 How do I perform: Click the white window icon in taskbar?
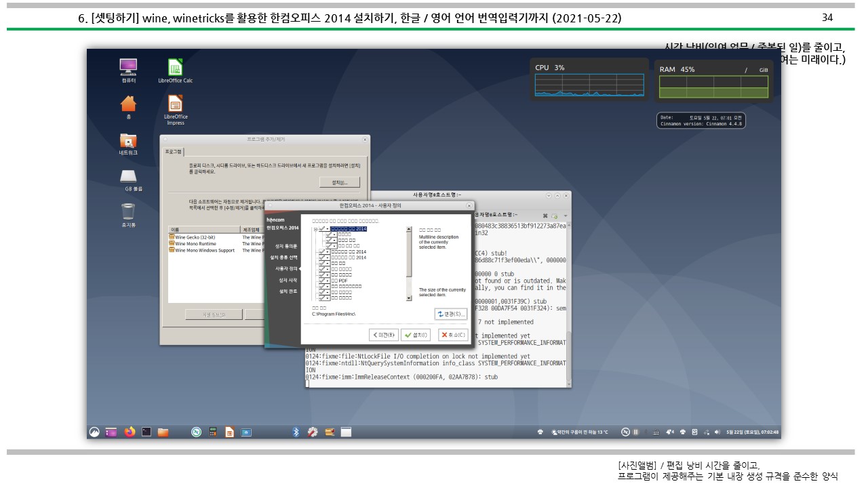[346, 432]
